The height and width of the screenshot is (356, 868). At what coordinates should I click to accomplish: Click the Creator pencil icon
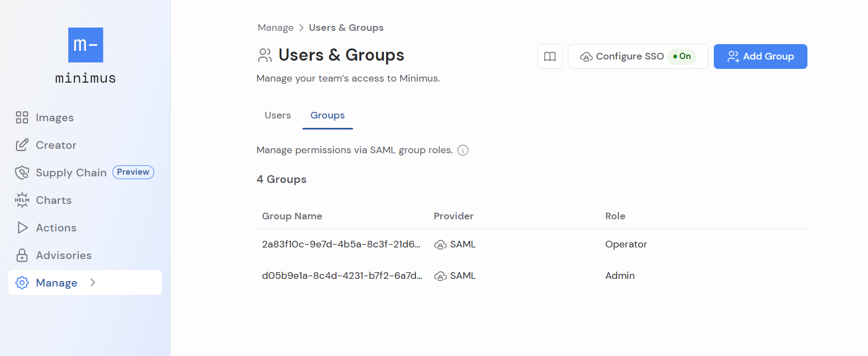tap(22, 145)
